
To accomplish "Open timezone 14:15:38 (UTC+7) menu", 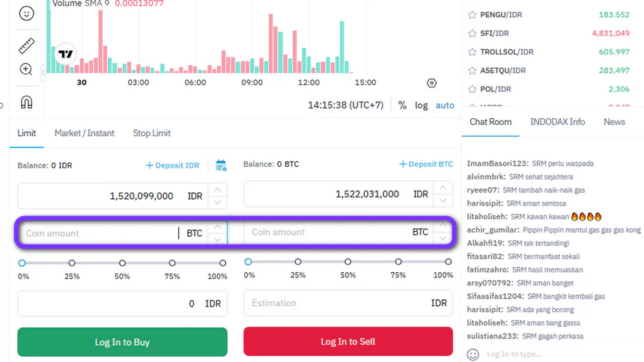I will click(x=345, y=105).
